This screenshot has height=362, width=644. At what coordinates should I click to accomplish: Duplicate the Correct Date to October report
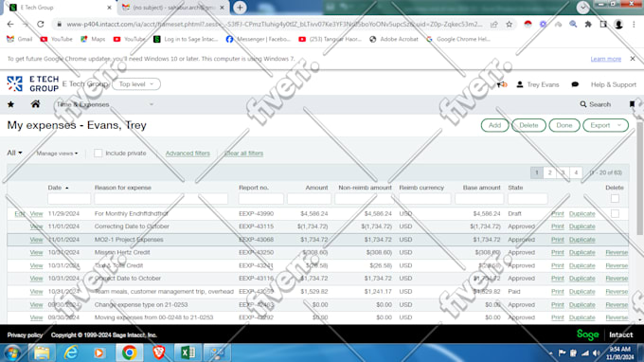582,279
